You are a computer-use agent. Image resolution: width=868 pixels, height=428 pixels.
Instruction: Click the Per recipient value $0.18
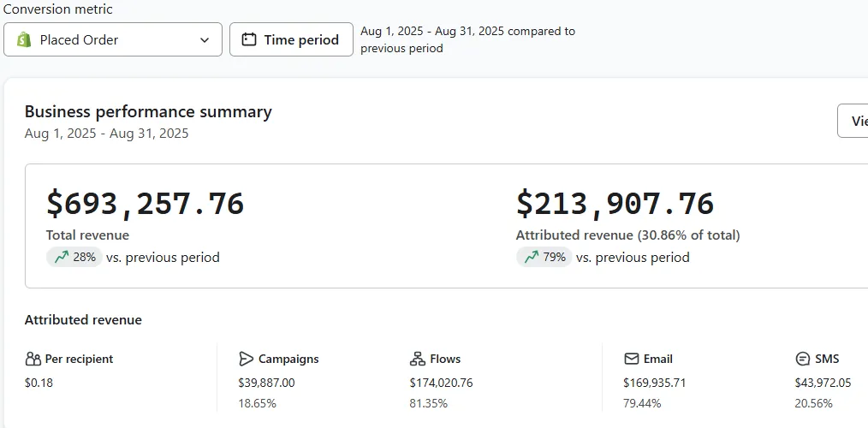(x=39, y=383)
